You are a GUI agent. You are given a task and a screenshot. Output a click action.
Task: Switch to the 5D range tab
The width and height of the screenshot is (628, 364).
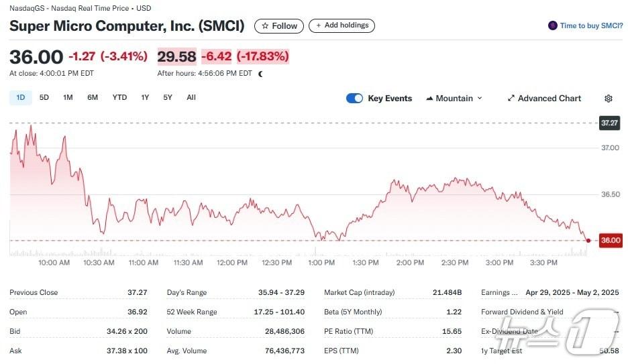(x=44, y=98)
